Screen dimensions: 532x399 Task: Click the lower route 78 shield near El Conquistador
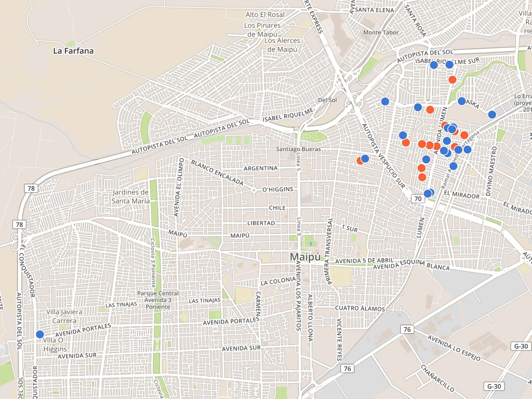pos(19,224)
